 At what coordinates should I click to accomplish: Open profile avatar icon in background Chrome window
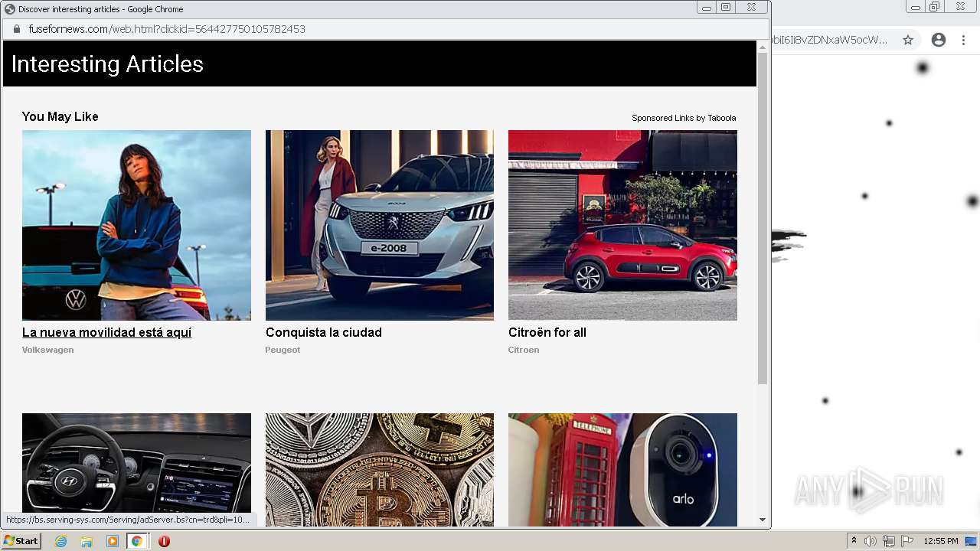(x=939, y=40)
